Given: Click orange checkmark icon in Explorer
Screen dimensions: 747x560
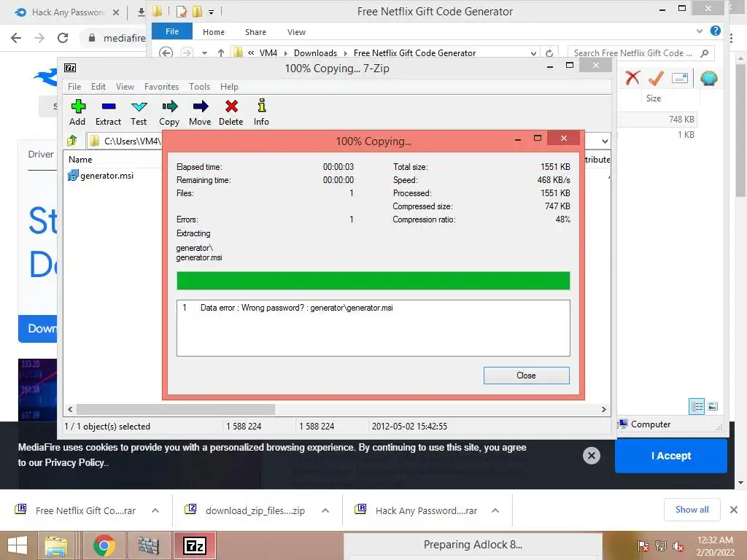Looking at the screenshot, I should click(x=656, y=77).
